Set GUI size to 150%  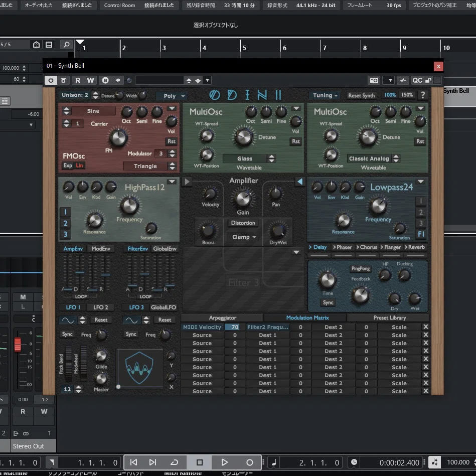tap(407, 95)
